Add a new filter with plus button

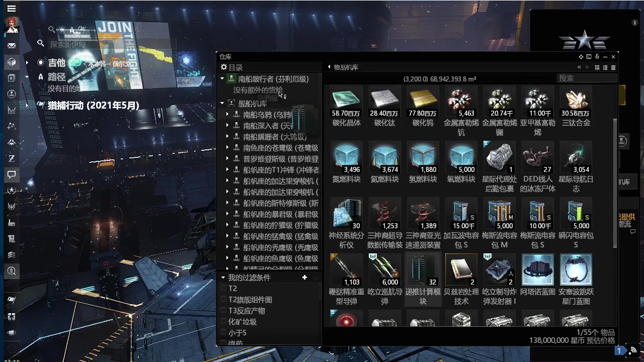tap(304, 278)
